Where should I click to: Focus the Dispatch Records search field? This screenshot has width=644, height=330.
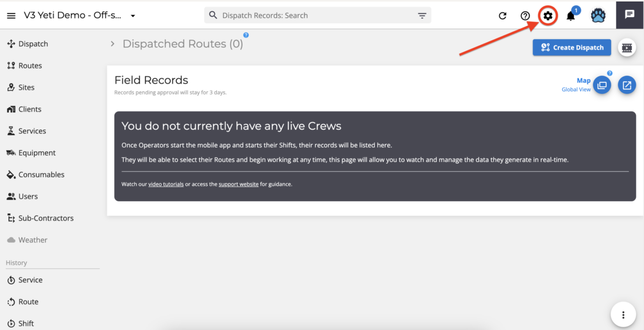coord(317,15)
